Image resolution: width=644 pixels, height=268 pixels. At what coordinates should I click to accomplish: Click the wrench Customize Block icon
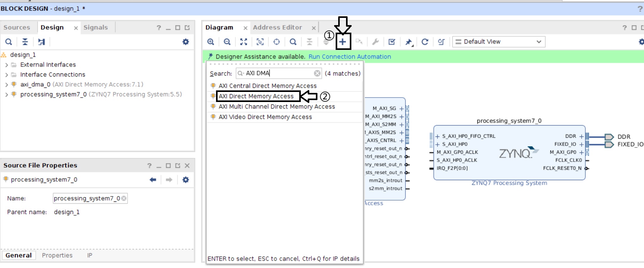tap(376, 42)
